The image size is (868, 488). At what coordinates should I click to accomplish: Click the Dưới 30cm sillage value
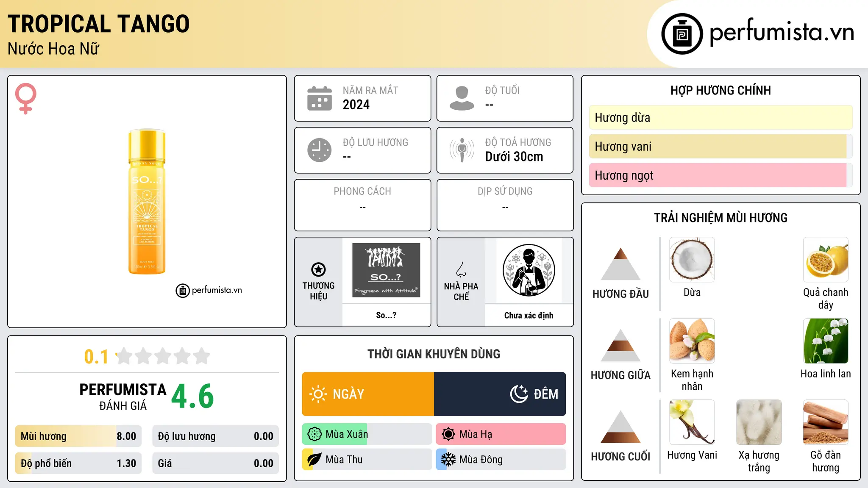[514, 156]
